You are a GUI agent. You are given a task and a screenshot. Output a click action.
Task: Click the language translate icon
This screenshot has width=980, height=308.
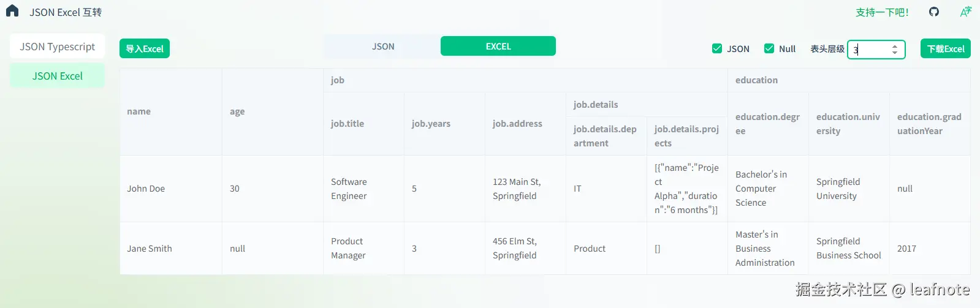965,12
